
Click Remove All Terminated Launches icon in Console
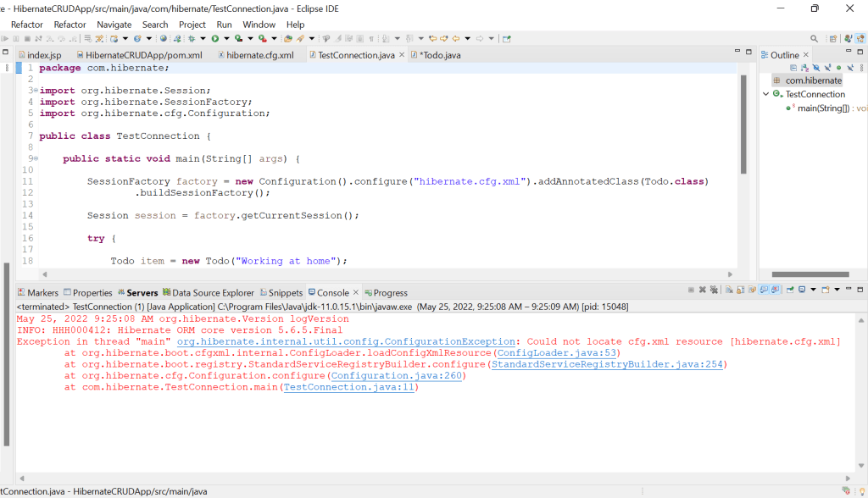714,290
